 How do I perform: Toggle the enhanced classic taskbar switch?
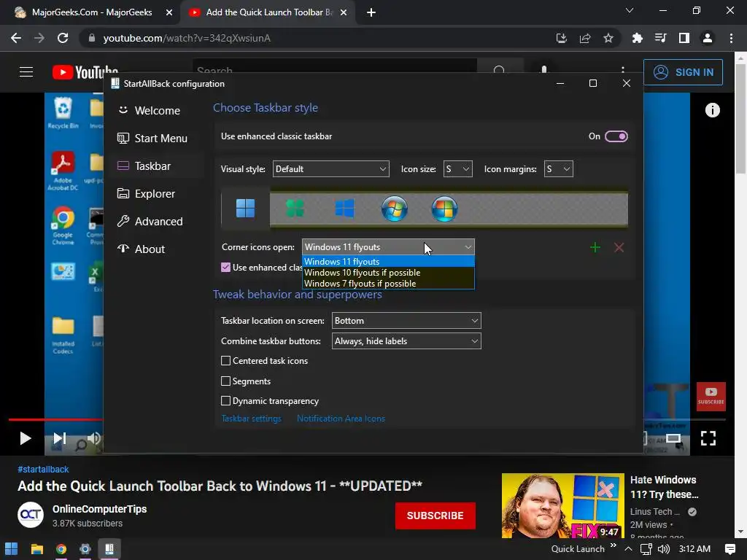[616, 136]
